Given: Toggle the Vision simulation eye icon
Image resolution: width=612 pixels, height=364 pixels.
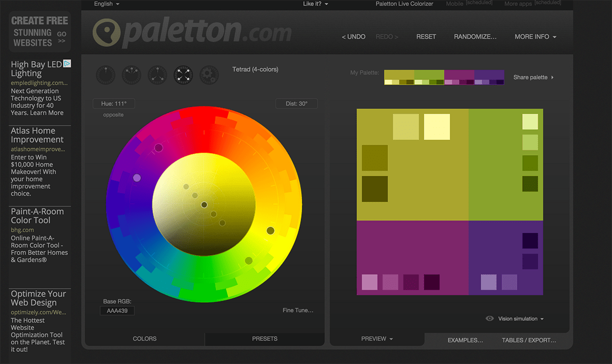Looking at the screenshot, I should (x=490, y=318).
